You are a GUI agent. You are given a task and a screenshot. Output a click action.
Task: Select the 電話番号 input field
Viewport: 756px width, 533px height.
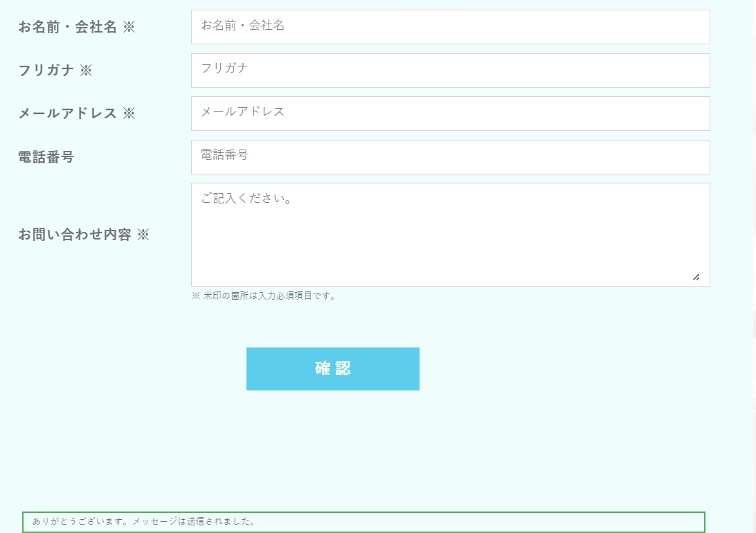[x=450, y=157]
